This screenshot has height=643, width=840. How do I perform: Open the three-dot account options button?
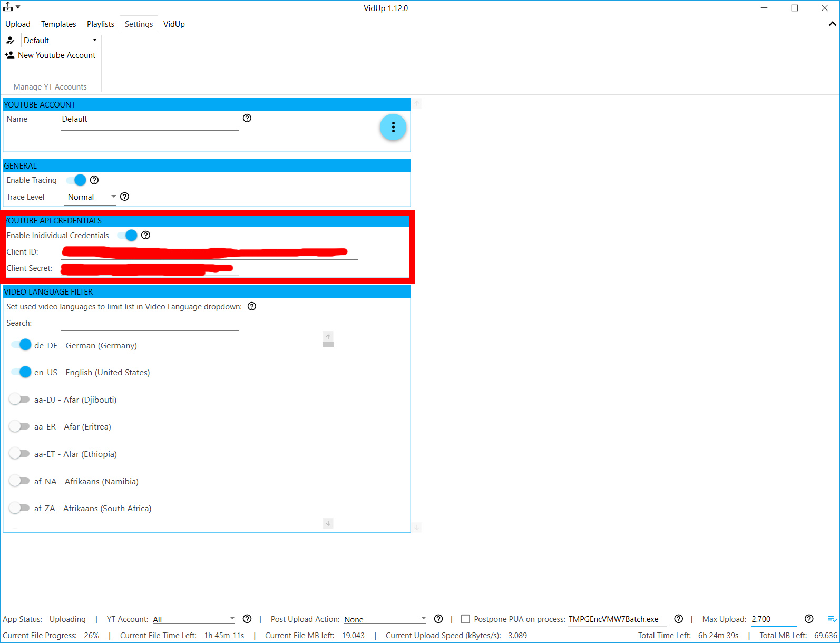(393, 127)
